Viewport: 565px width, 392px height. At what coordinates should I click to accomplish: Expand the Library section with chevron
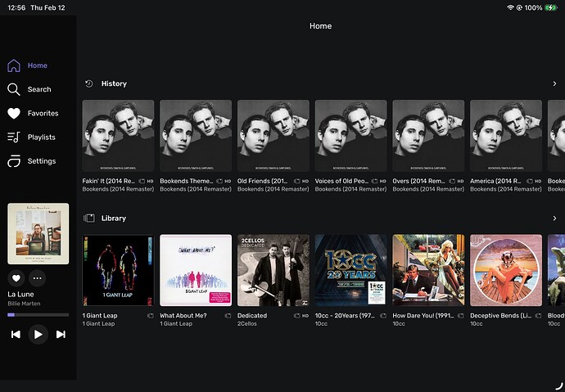point(554,219)
